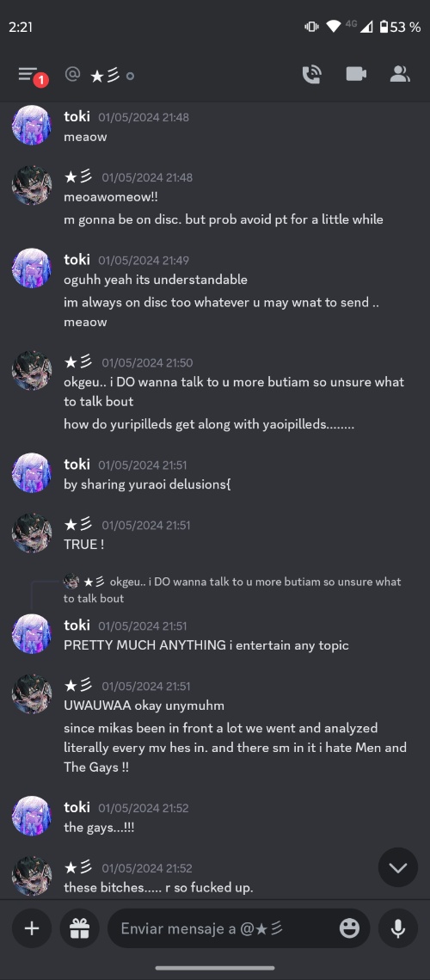Tap toki username on 'the gays...!!!' message
This screenshot has height=980, width=430.
point(77,807)
